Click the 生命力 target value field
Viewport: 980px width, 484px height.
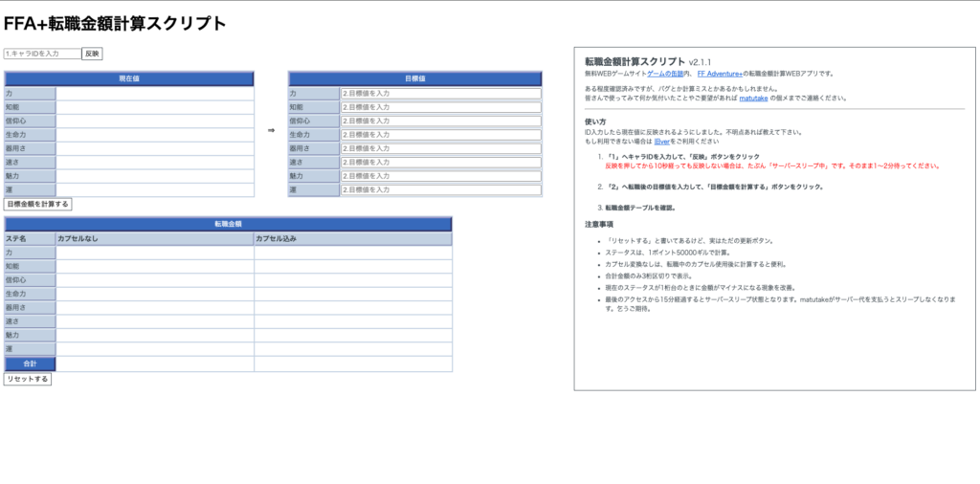coord(440,135)
